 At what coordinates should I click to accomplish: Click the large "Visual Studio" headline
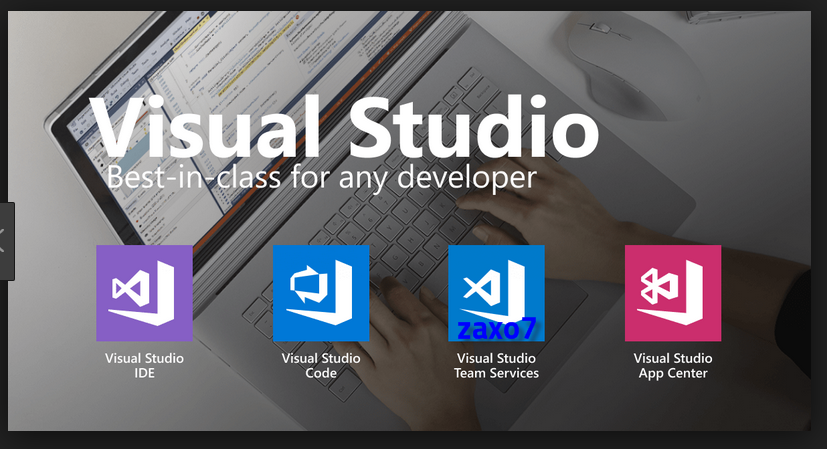click(344, 127)
